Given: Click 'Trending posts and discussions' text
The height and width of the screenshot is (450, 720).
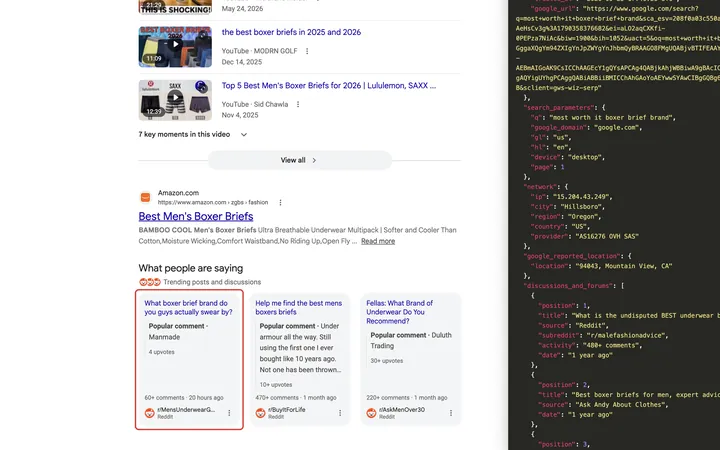Looking at the screenshot, I should 212,282.
